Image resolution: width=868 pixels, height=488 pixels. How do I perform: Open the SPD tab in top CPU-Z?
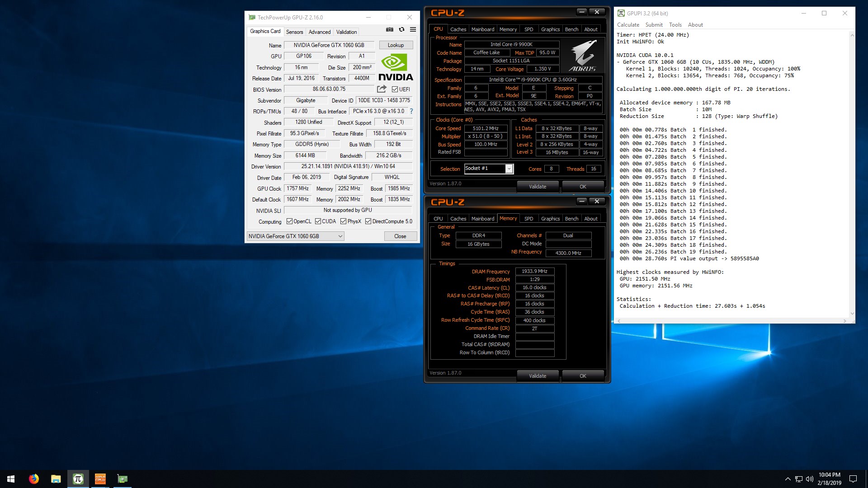[528, 29]
